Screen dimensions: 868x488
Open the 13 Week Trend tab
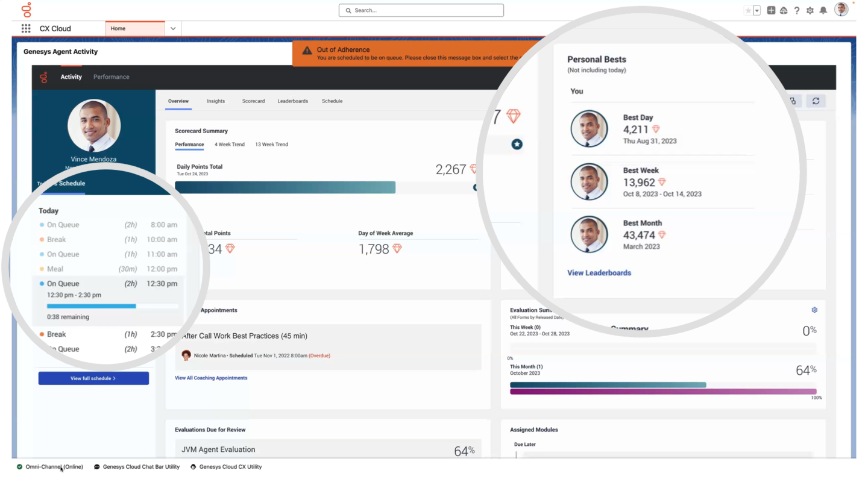coord(271,145)
